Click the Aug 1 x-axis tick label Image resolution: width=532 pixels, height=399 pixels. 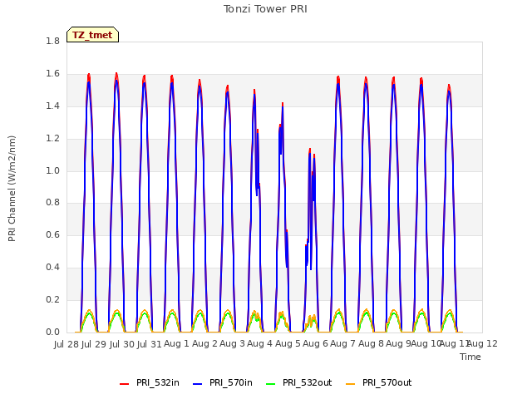(x=176, y=344)
